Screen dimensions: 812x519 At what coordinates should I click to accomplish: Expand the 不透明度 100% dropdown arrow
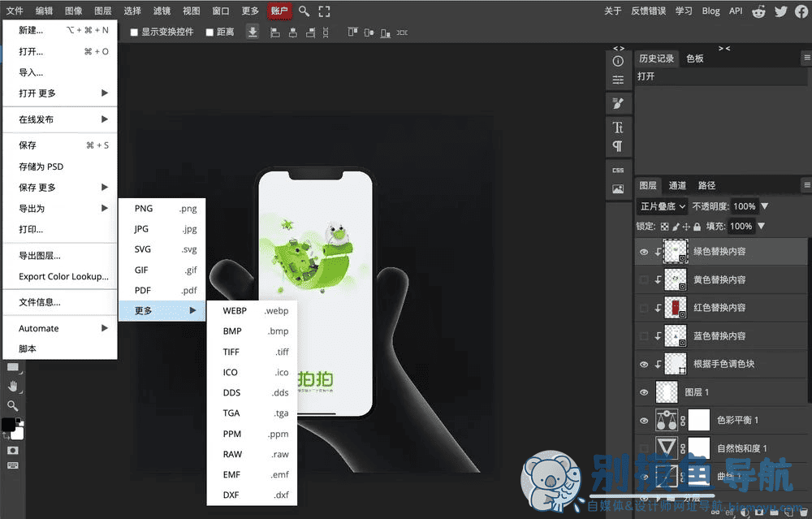coord(765,206)
